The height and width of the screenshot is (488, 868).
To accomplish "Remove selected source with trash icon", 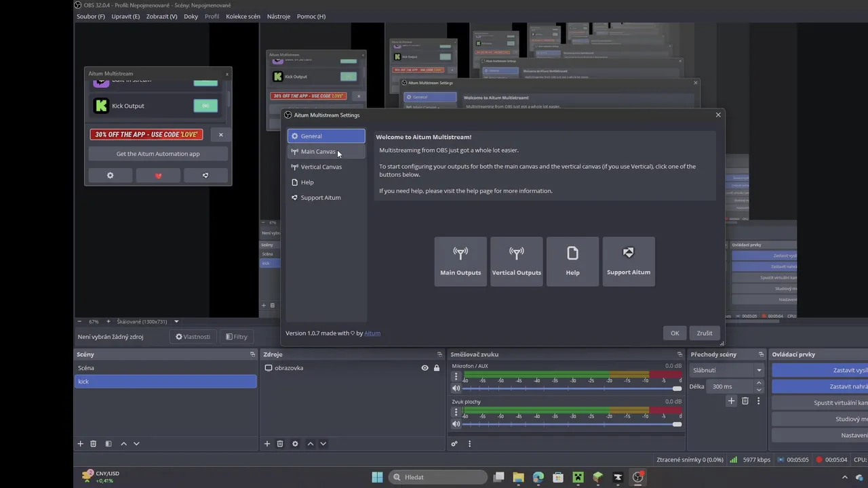I will click(x=280, y=444).
